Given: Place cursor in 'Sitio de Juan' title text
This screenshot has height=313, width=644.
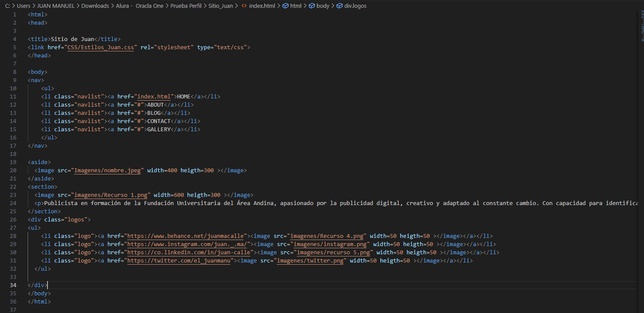Looking at the screenshot, I should (73, 39).
